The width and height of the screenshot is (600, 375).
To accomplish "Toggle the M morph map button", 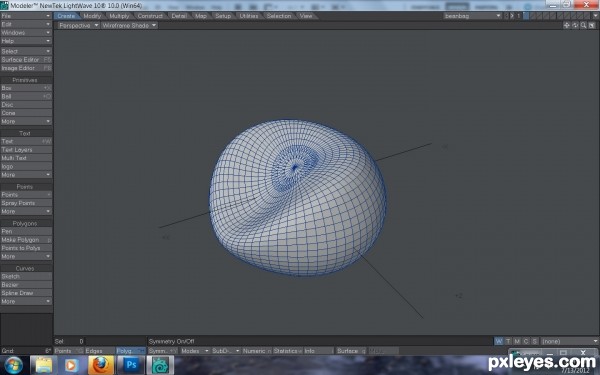I will pyautogui.click(x=517, y=341).
